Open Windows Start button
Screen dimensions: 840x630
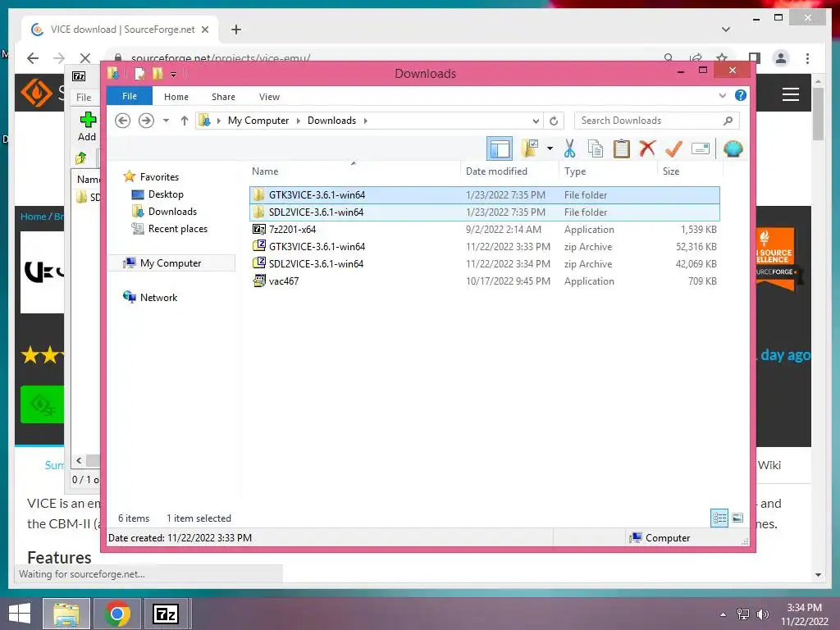20,614
